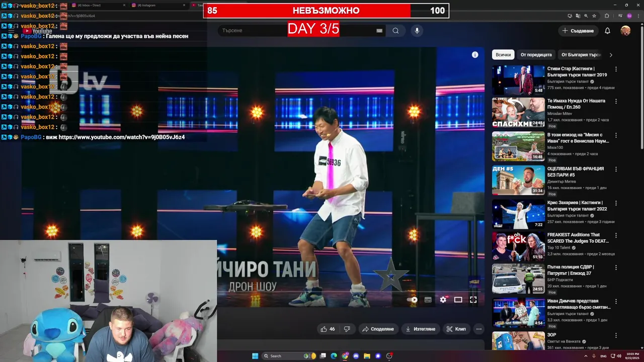This screenshot has width=644, height=362.
Task: Open Discord from taskbar
Action: tap(356, 356)
